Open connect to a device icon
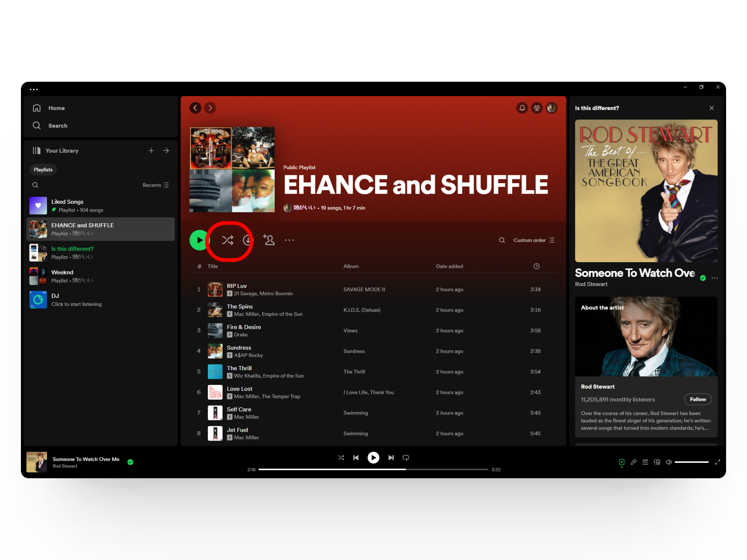This screenshot has width=747, height=560. 657,462
